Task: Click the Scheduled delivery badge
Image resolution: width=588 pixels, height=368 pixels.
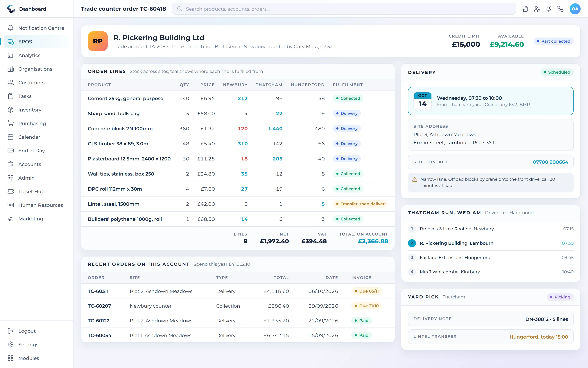Action: tap(557, 72)
